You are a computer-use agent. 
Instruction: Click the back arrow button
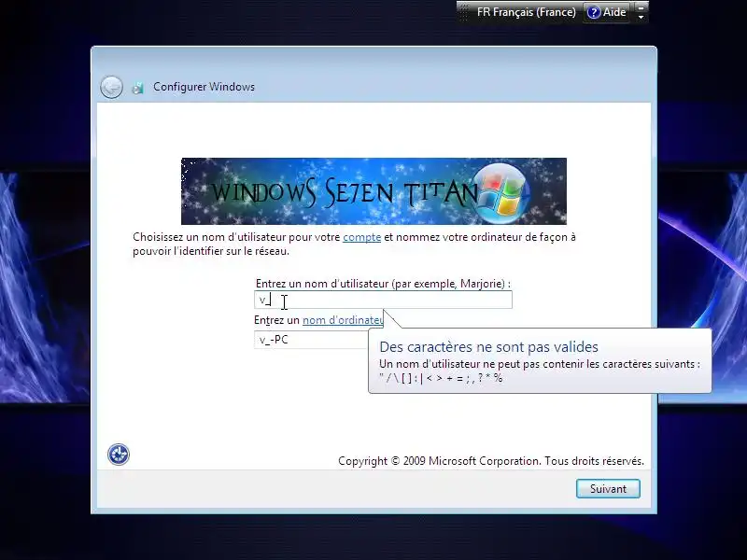coord(111,87)
